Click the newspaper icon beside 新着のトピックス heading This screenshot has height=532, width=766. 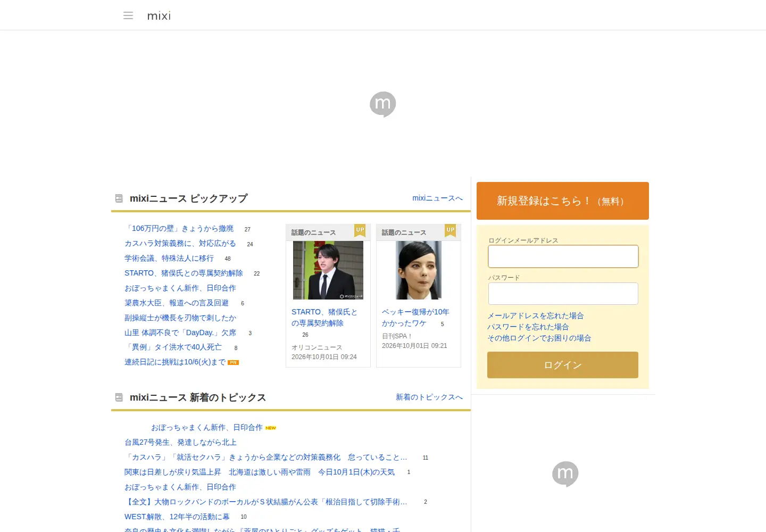point(119,397)
